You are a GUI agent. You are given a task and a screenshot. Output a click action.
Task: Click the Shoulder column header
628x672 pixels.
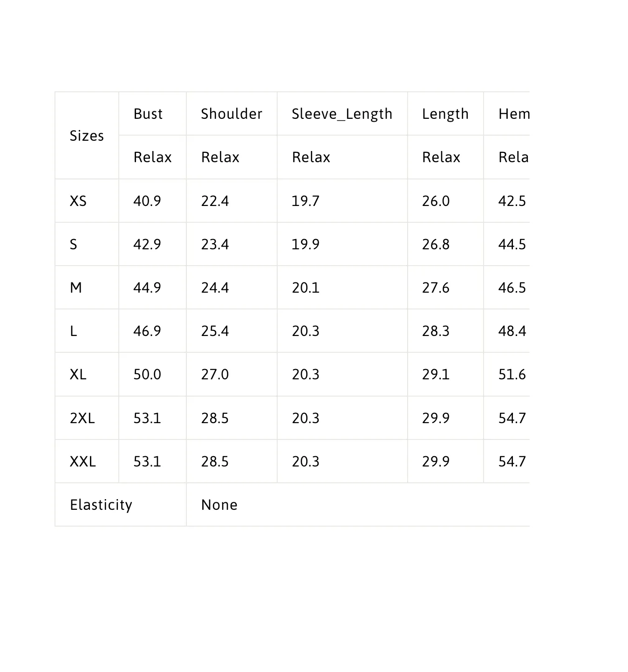tap(232, 114)
